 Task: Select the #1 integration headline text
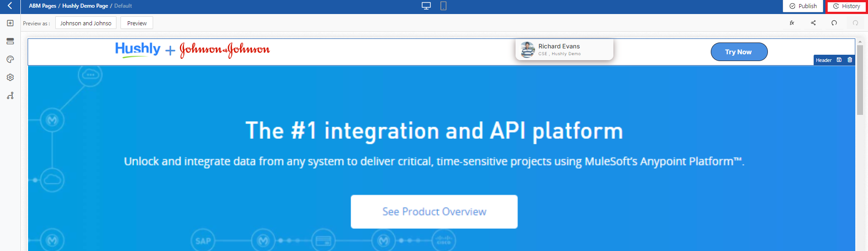(x=434, y=131)
